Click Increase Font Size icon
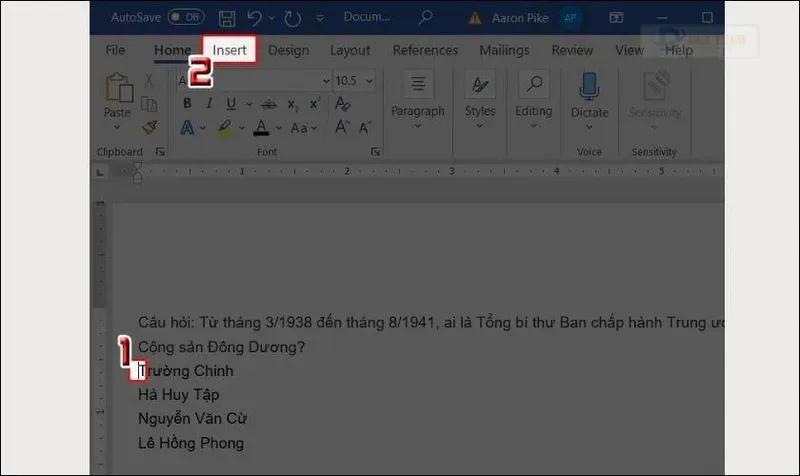Image resolution: width=800 pixels, height=476 pixels. click(342, 127)
